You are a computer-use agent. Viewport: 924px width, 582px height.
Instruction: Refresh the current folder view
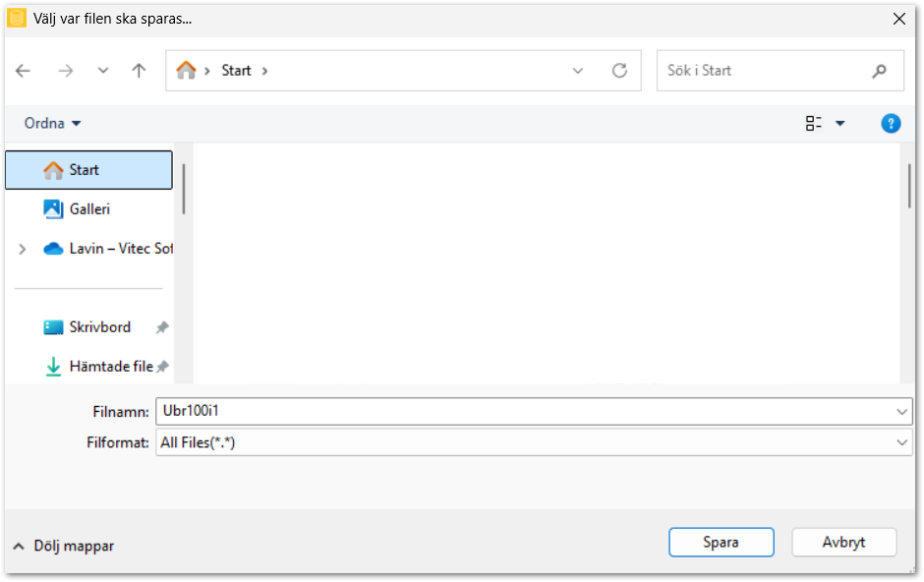point(619,71)
